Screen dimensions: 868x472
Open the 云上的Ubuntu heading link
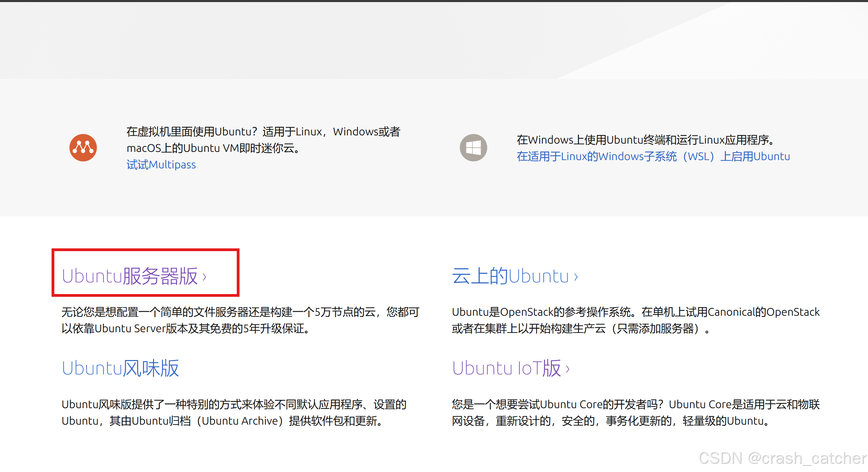tap(515, 276)
